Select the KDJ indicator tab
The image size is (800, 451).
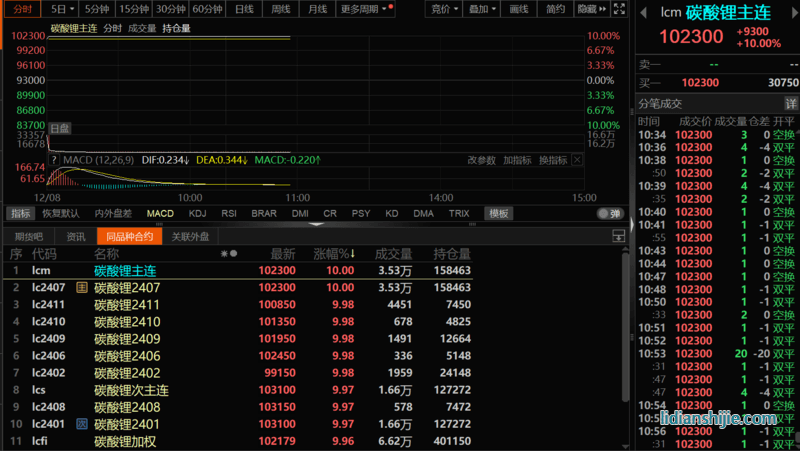coord(197,213)
